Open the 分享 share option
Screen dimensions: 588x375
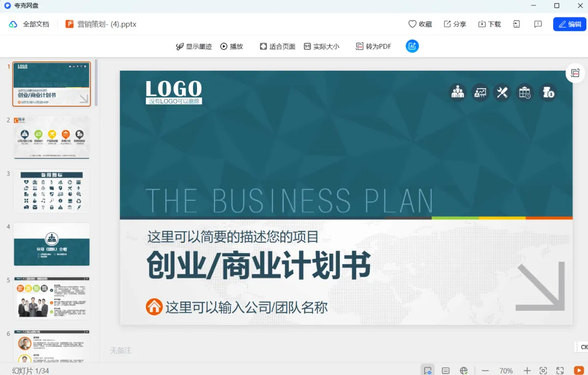[455, 24]
